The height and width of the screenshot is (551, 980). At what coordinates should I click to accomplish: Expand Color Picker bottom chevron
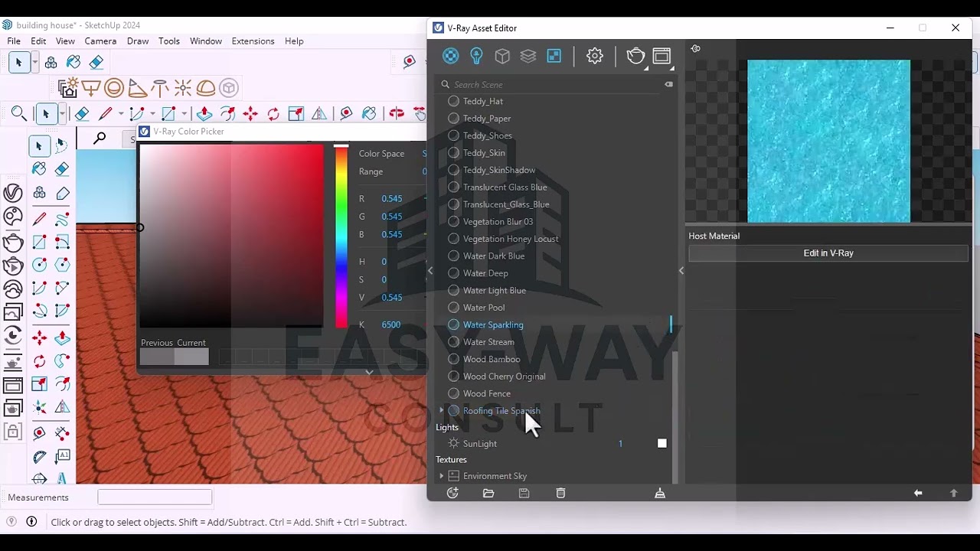[369, 372]
